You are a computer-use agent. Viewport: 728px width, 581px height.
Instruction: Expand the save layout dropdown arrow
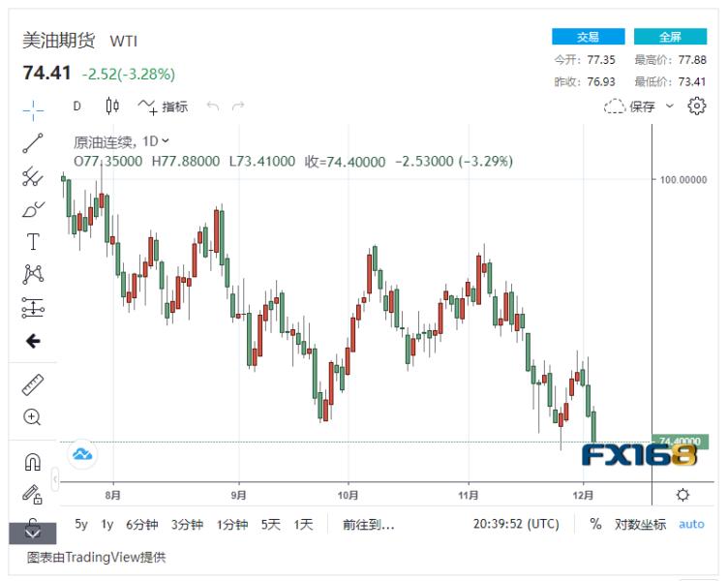670,106
